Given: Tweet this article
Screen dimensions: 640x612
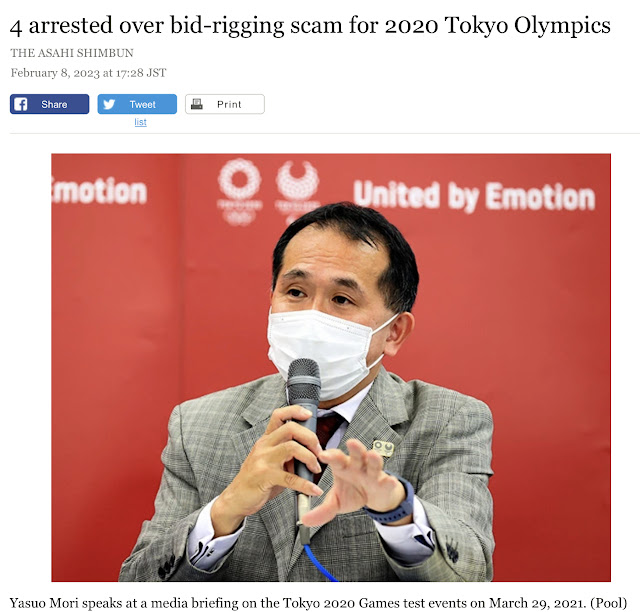Looking at the screenshot, I should (x=137, y=104).
